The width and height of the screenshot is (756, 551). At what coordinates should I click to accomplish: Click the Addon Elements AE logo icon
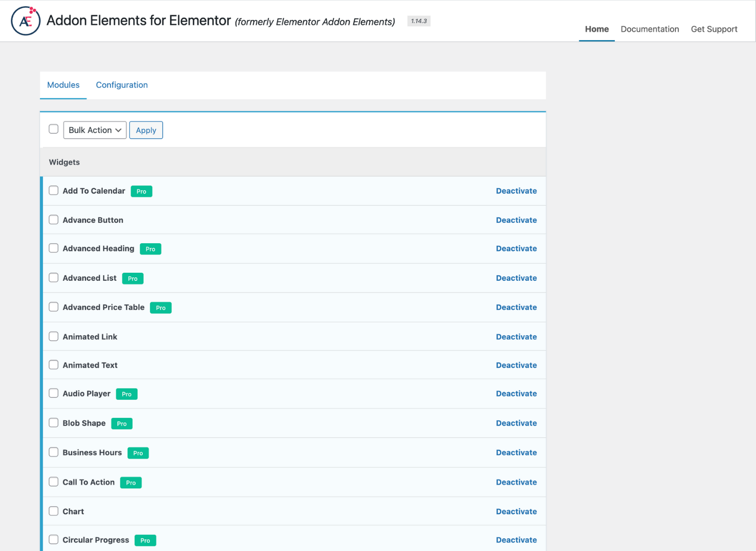(x=25, y=21)
